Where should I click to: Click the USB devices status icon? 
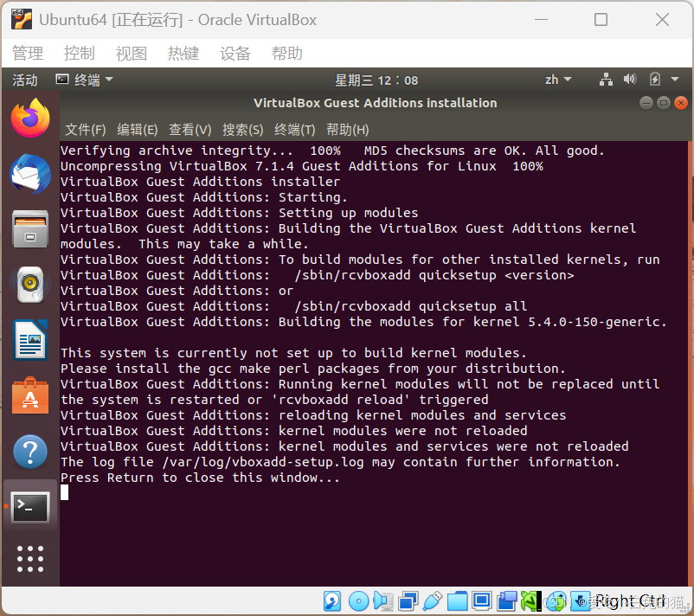433,601
